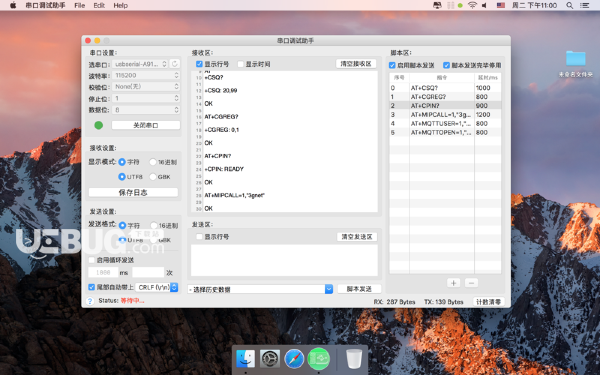Click the serial debug assistant dock icon

(319, 359)
